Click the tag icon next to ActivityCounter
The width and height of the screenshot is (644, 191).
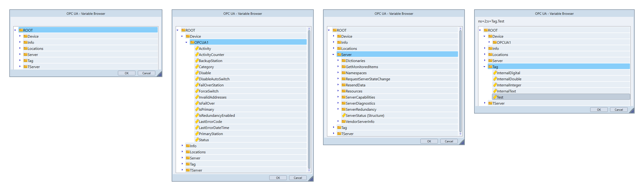[x=197, y=54]
